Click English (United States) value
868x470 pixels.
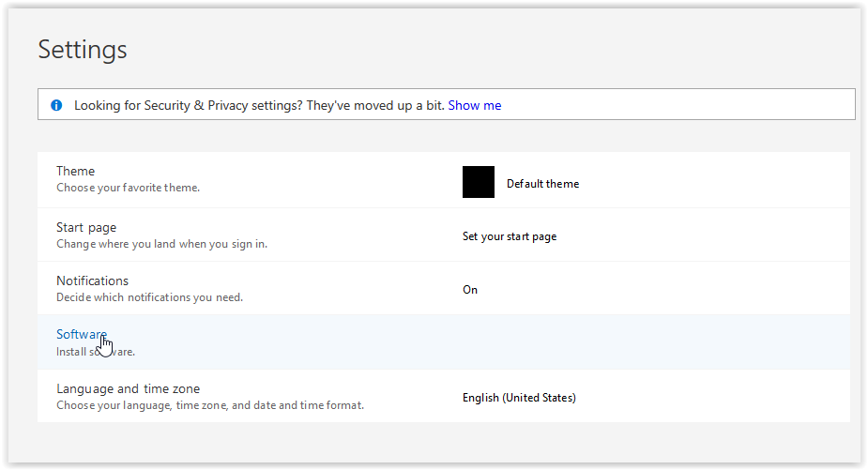point(519,398)
